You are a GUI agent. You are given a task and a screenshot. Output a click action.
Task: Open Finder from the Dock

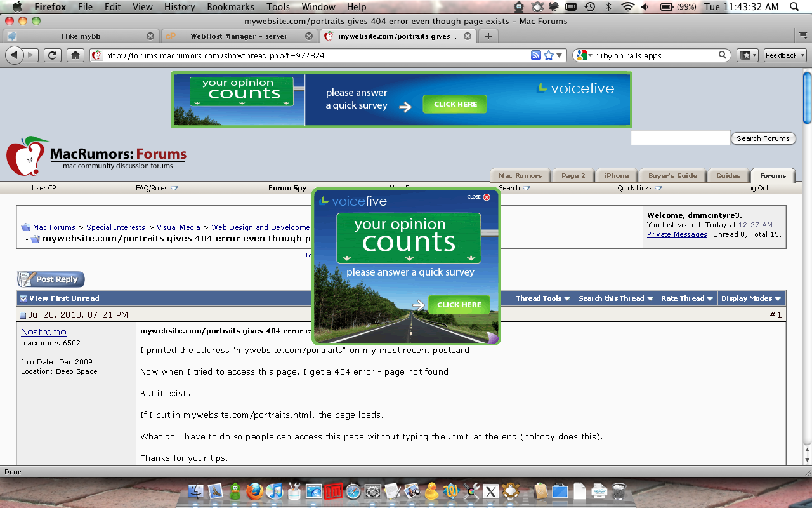coord(195,491)
